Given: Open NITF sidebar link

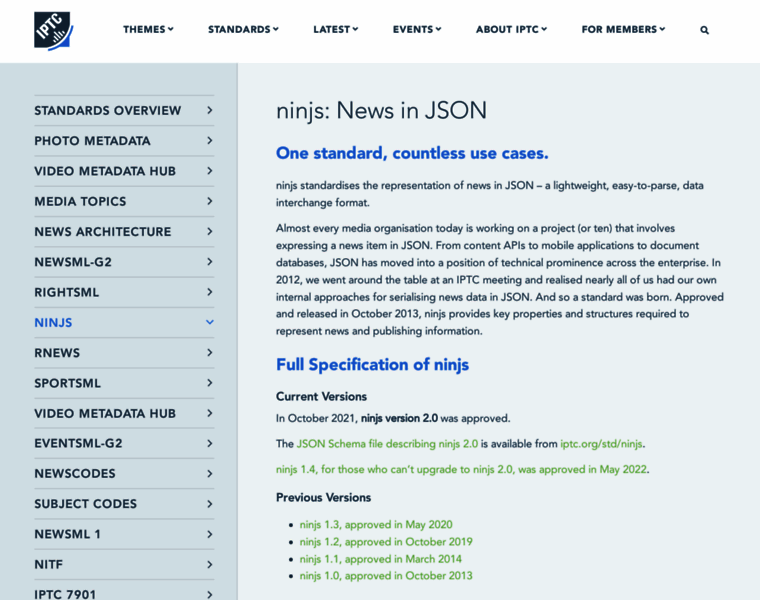Looking at the screenshot, I should 48,565.
